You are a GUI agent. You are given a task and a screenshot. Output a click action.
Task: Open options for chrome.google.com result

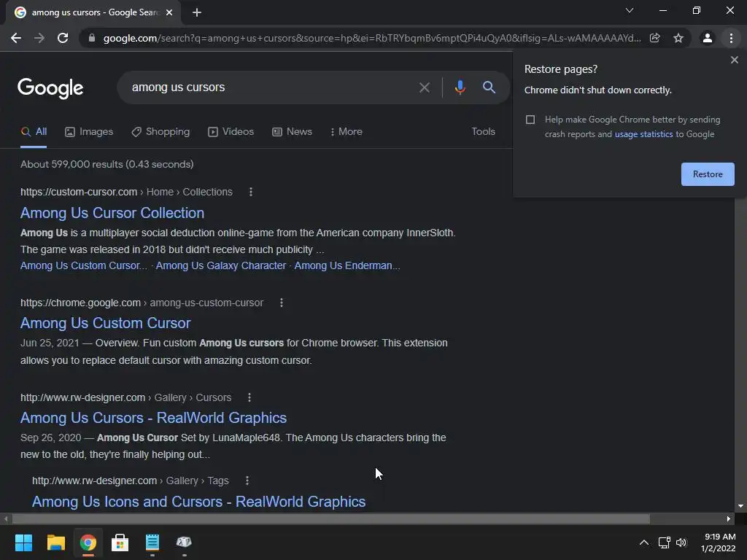point(282,303)
